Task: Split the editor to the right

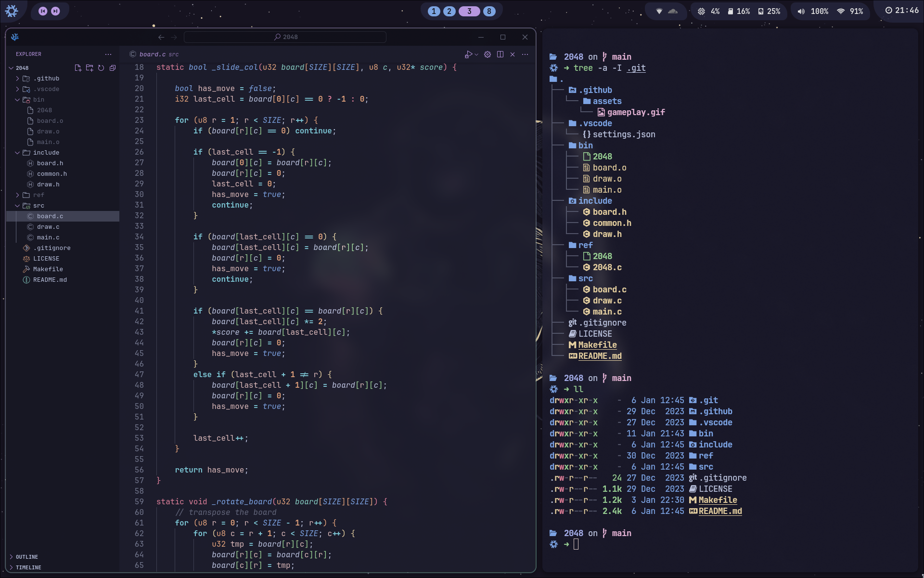Action: [500, 54]
